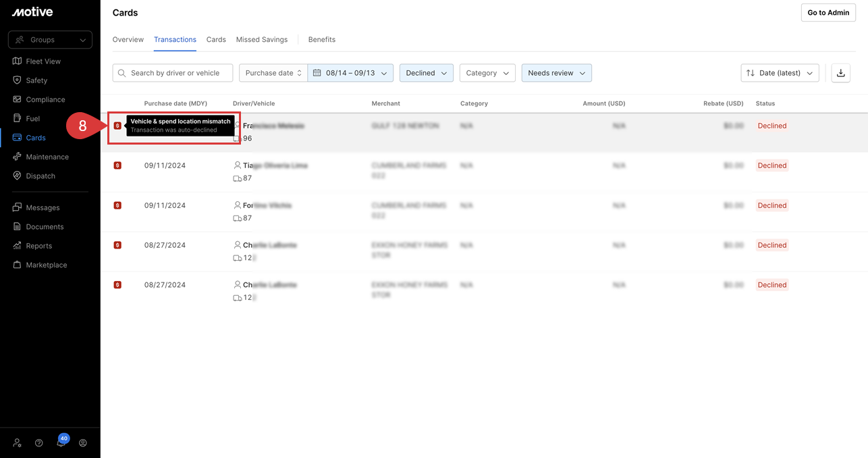Open the Category filter dropdown
The image size is (868, 458).
(x=487, y=73)
